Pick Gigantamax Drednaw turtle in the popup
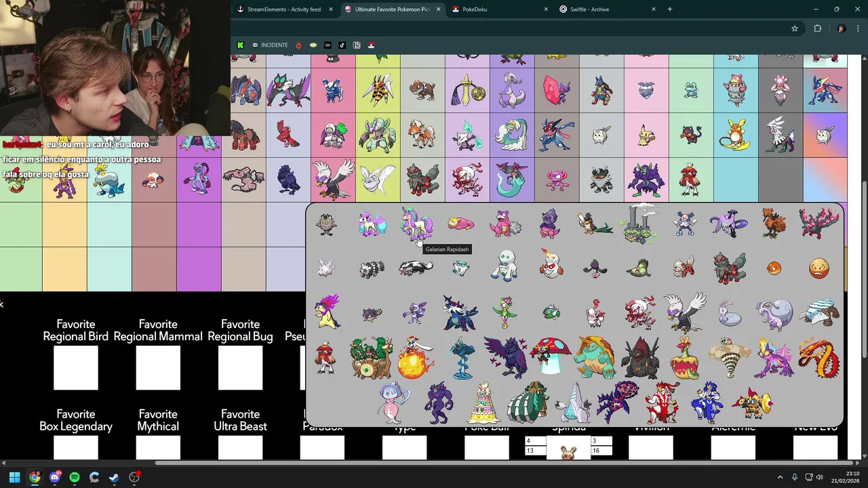 tap(594, 357)
